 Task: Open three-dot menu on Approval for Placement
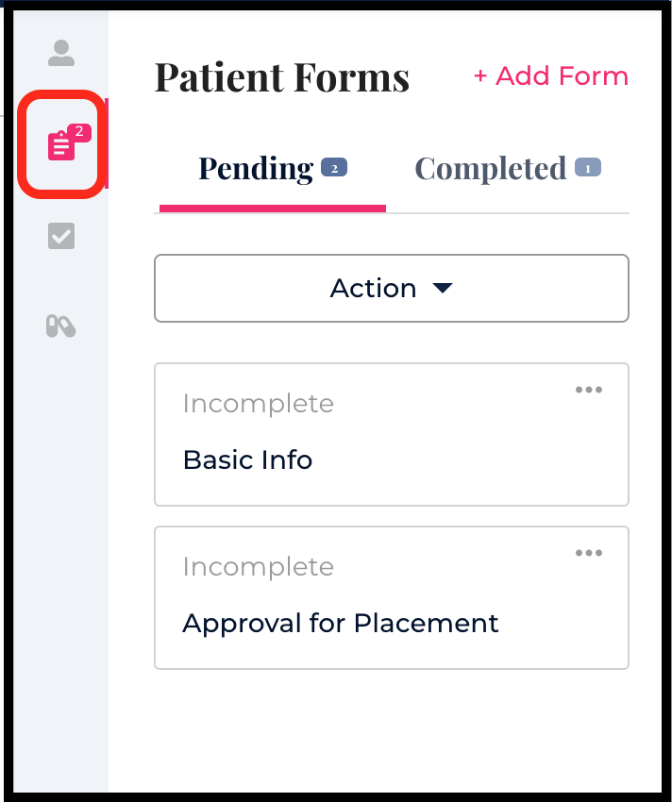click(589, 553)
